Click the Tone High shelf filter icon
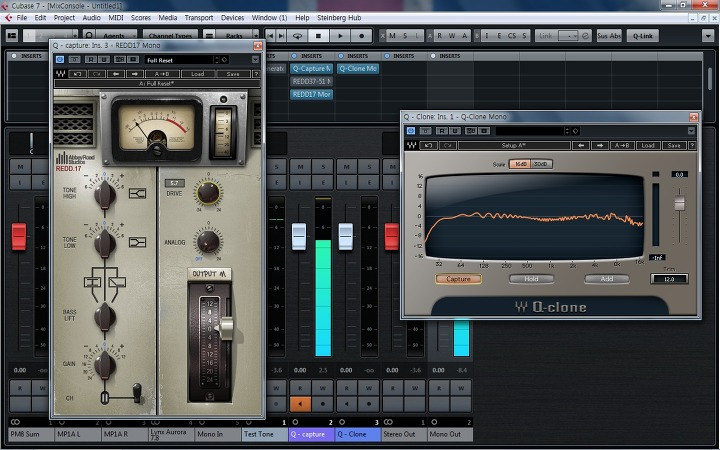720x450 pixels. tap(137, 193)
